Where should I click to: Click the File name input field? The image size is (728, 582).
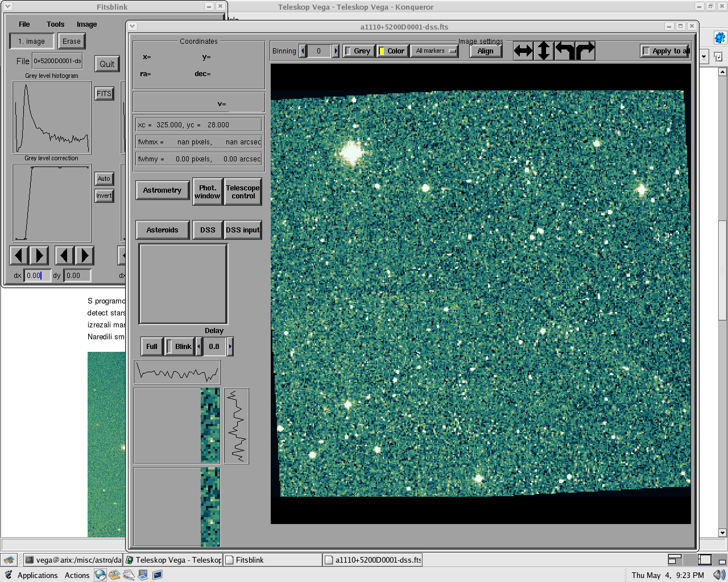[57, 61]
